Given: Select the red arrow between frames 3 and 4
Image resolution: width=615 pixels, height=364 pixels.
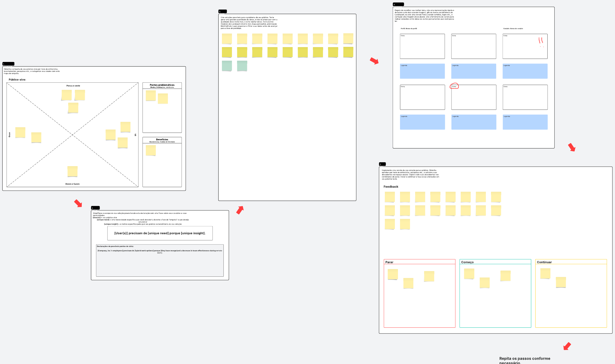Looking at the screenshot, I should (374, 61).
